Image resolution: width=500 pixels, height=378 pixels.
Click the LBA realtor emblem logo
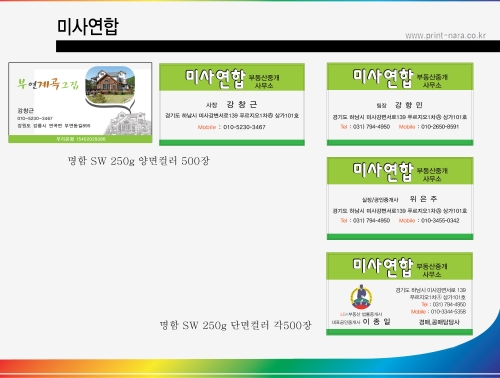click(361, 297)
